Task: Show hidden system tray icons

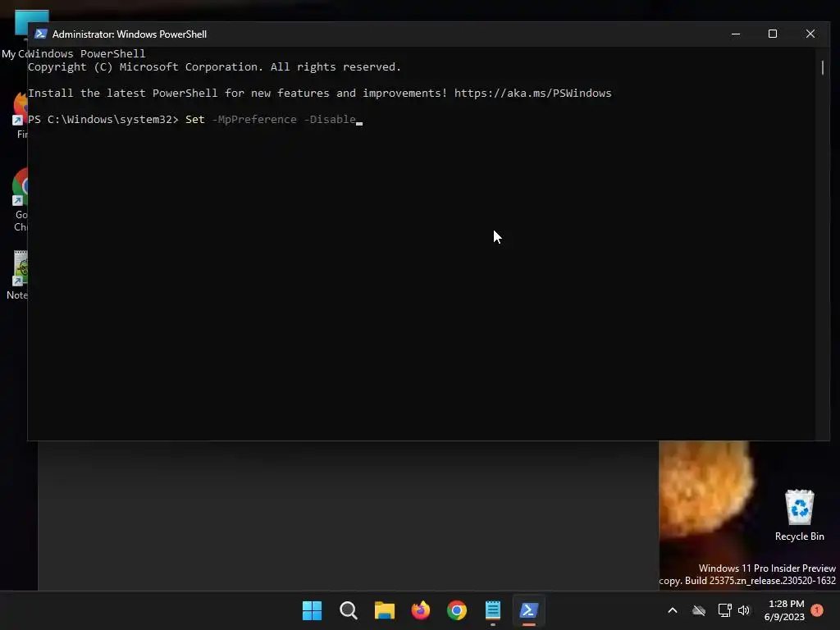Action: [x=673, y=610]
